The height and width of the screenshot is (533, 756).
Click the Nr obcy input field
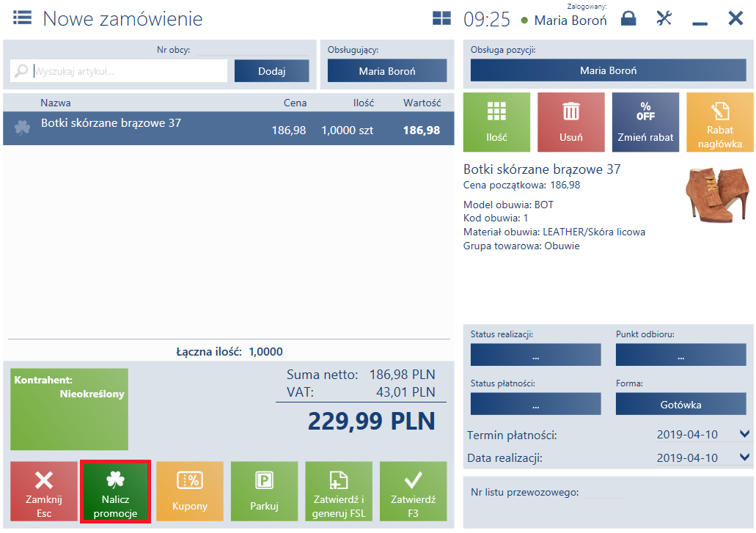253,50
